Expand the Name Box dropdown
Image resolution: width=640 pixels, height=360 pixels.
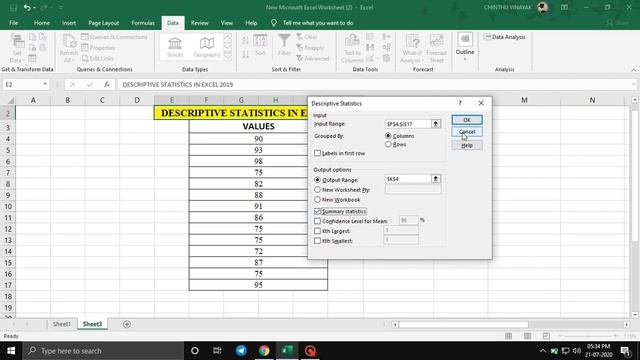pos(45,84)
